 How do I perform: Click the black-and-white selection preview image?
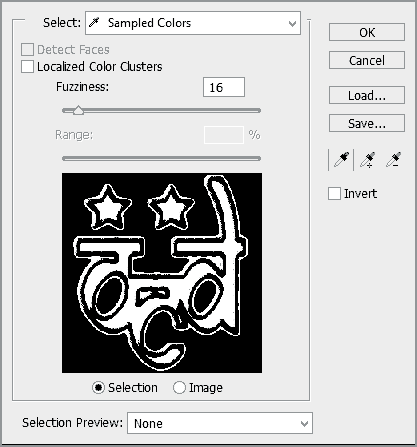[162, 273]
